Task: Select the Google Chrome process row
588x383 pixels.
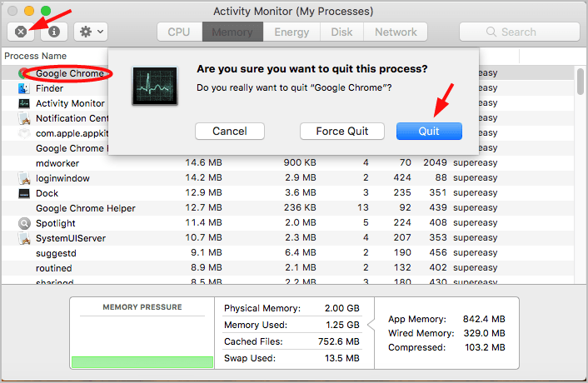Action: click(x=288, y=73)
